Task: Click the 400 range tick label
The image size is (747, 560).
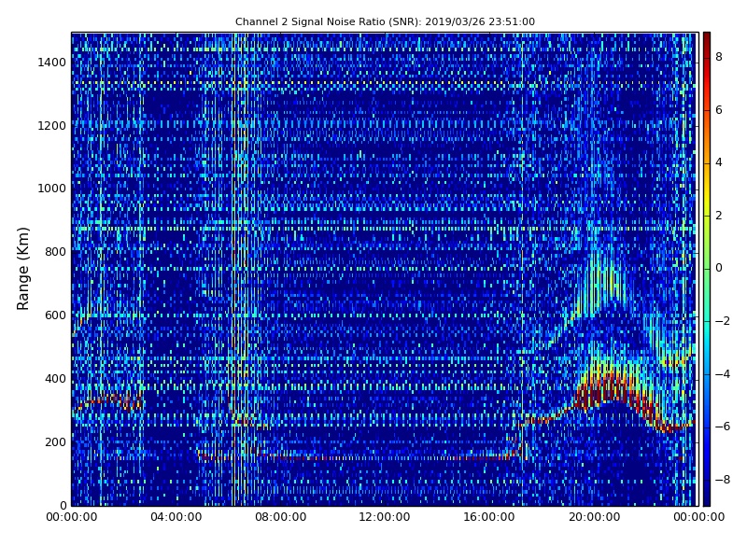Action: [x=55, y=379]
